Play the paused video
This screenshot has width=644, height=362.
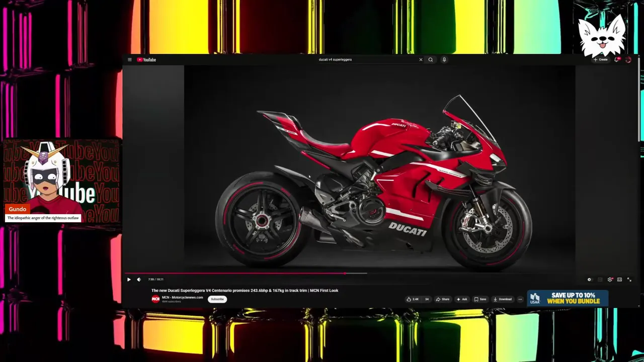pyautogui.click(x=129, y=280)
